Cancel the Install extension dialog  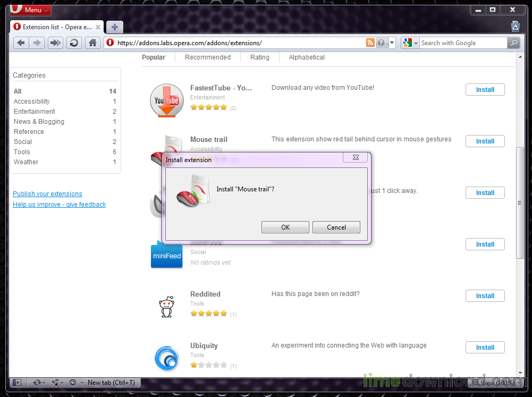point(336,227)
